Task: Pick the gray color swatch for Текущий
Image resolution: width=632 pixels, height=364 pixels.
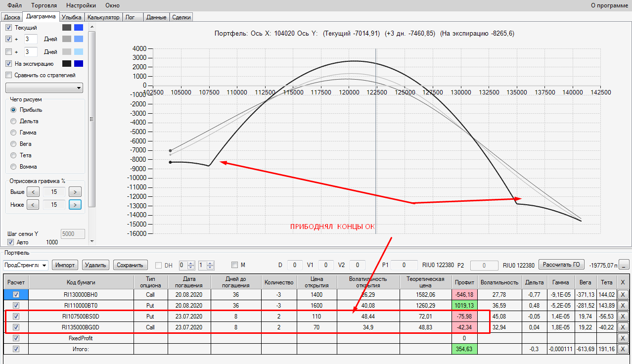Action: 67,28
